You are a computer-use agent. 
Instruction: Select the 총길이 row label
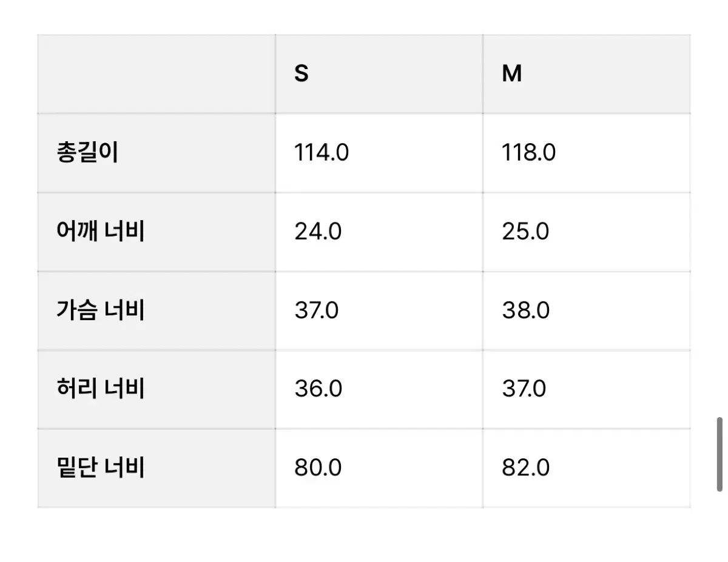click(87, 153)
